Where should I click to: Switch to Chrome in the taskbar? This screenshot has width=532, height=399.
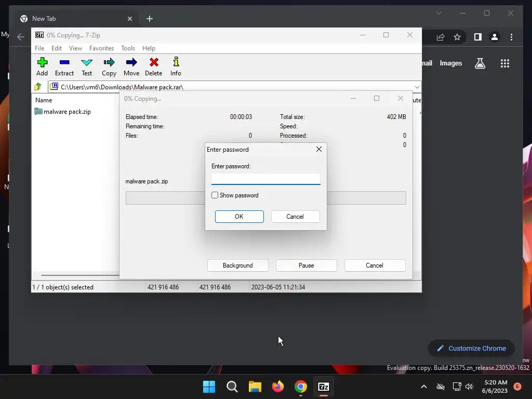301,387
